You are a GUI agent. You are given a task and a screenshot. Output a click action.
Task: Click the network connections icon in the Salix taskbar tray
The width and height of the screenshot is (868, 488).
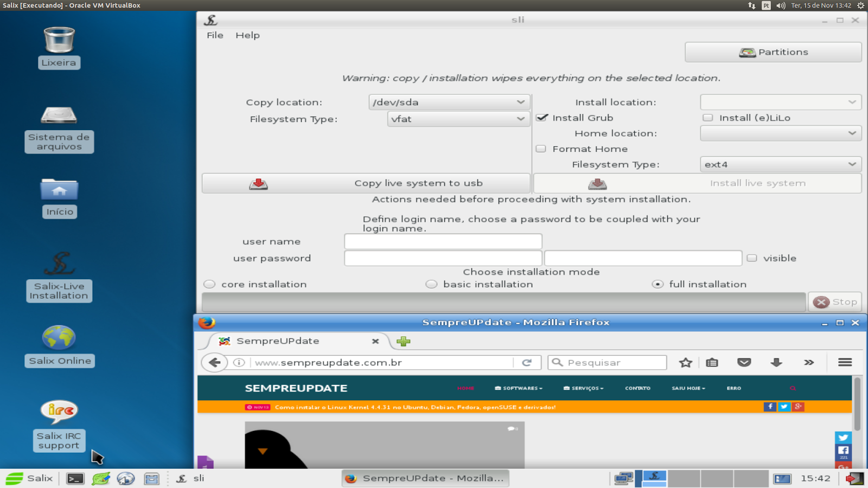(623, 478)
